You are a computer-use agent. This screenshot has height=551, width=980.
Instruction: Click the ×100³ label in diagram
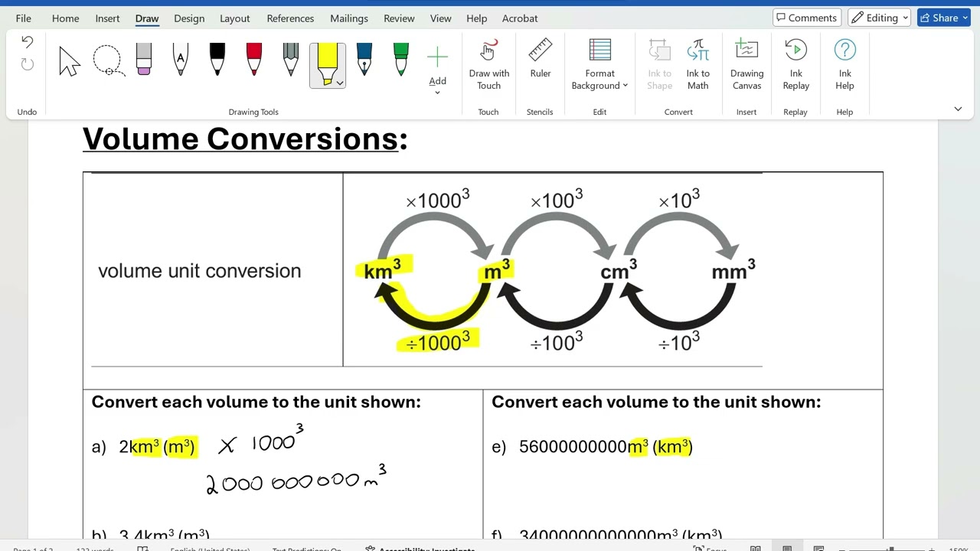557,199
